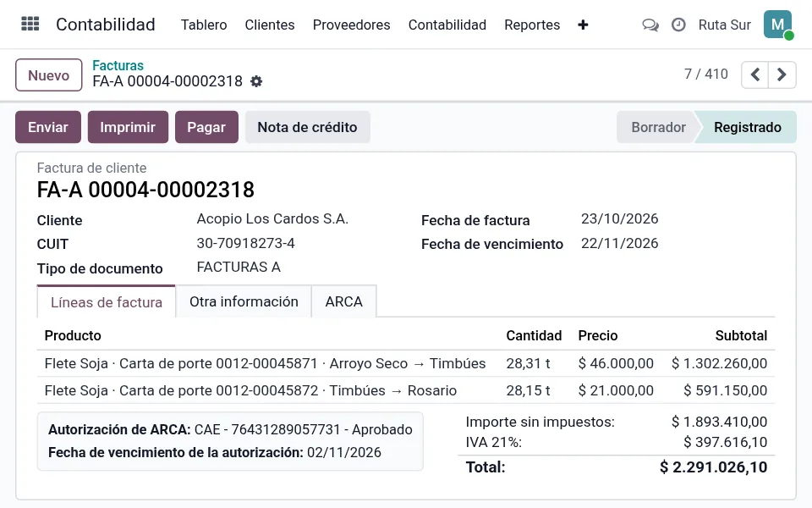Click the FACTURAS A document type

[x=239, y=267]
